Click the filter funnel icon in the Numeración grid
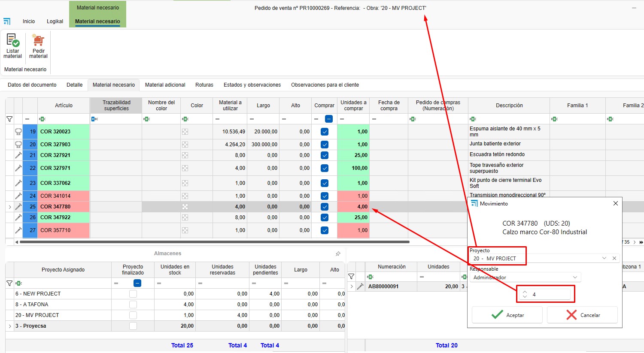 coord(351,277)
